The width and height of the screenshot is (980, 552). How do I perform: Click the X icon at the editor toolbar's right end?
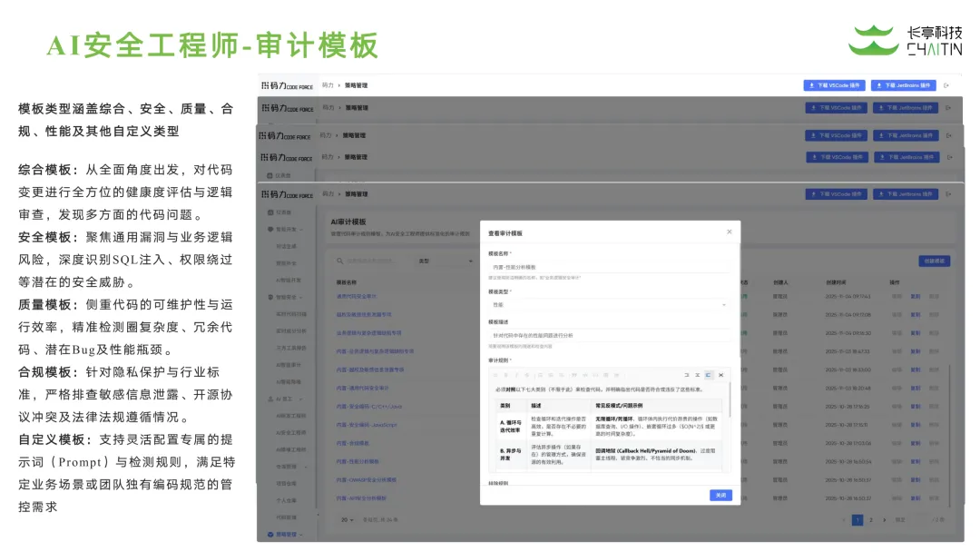[720, 375]
